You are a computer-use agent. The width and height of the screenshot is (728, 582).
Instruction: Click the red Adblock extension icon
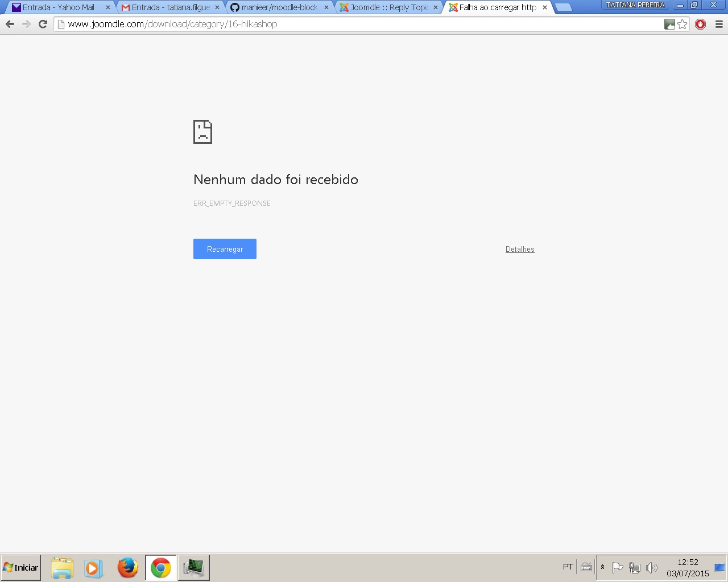point(701,24)
